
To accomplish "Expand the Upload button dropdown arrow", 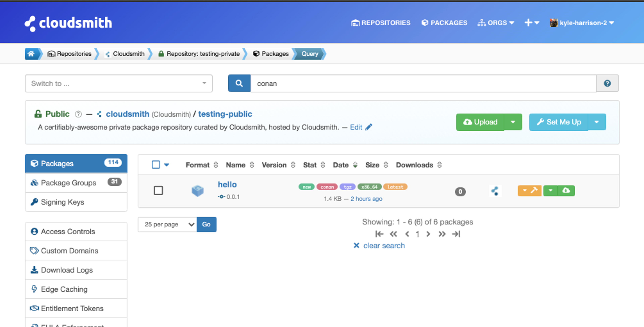I will pyautogui.click(x=513, y=122).
